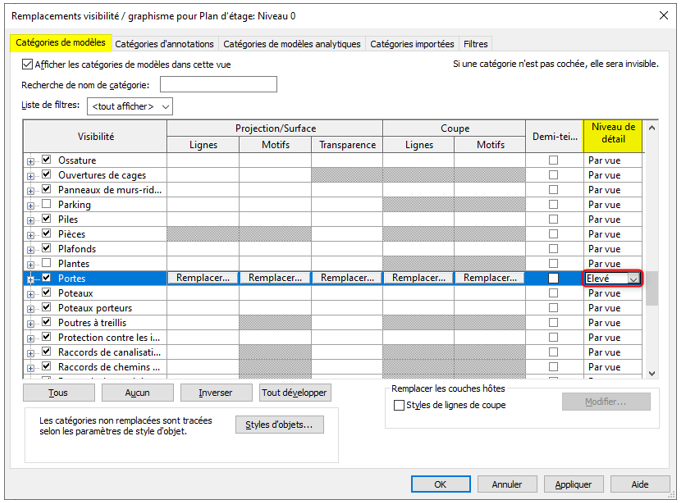The image size is (682, 503).
Task: Switch to the Catégories d'annotations tab
Action: pyautogui.click(x=165, y=44)
